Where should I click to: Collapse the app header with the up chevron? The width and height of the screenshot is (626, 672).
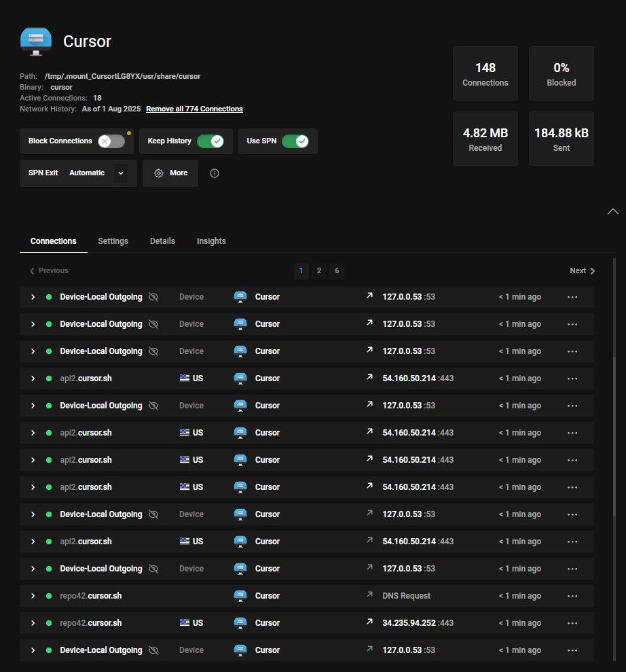[612, 211]
